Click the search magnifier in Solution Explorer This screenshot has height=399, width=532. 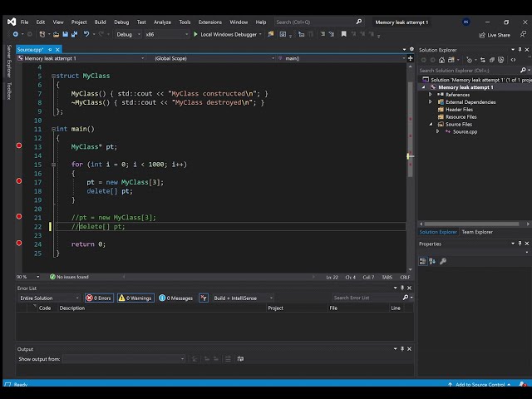coord(523,70)
